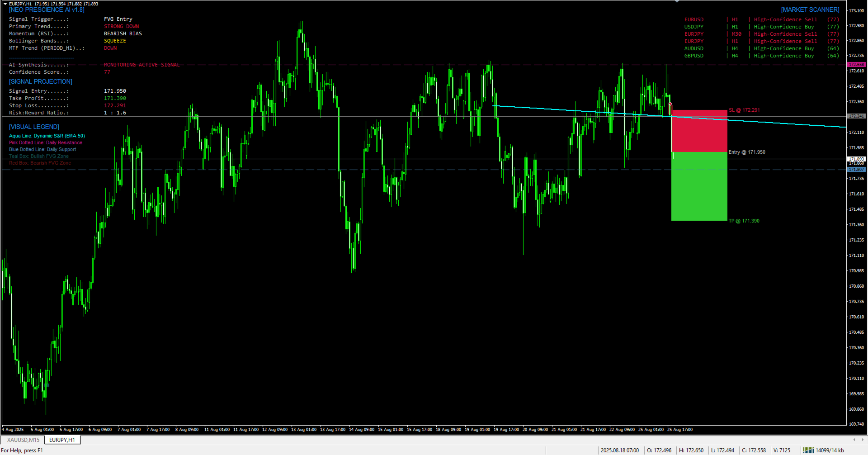Image resolution: width=868 pixels, height=455 pixels.
Task: Click the FVG Entry signal trigger value
Action: click(118, 19)
